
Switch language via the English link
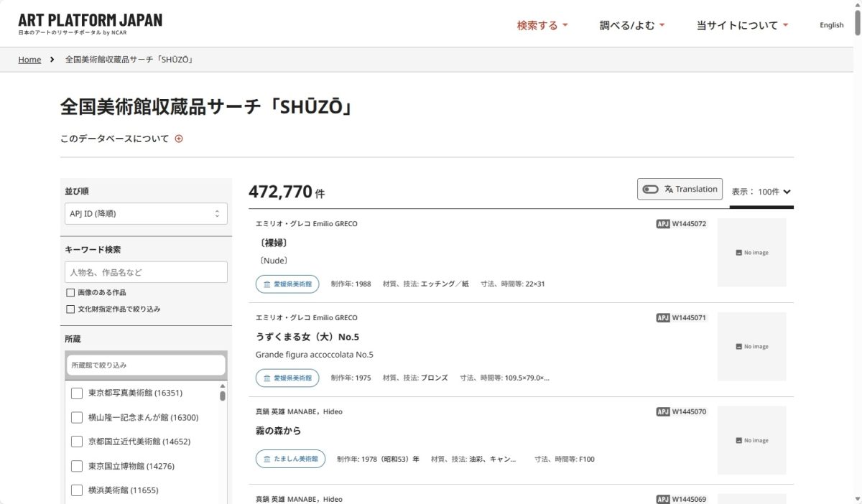coord(831,25)
